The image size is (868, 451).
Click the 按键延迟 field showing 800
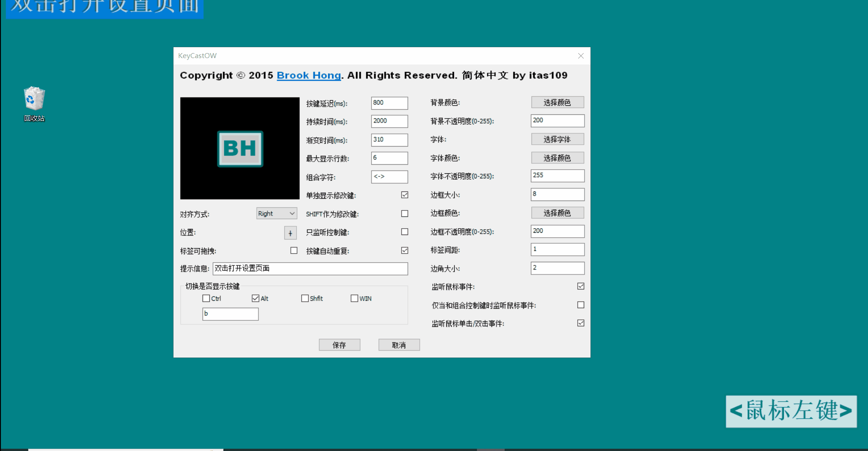coord(389,103)
